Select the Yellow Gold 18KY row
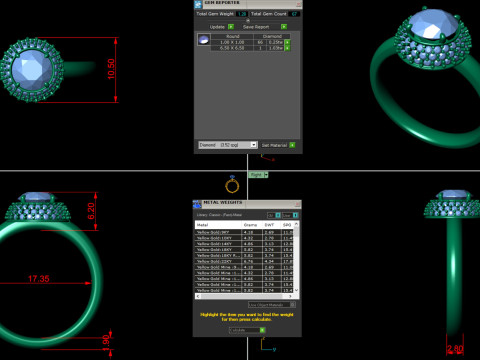 click(244, 250)
